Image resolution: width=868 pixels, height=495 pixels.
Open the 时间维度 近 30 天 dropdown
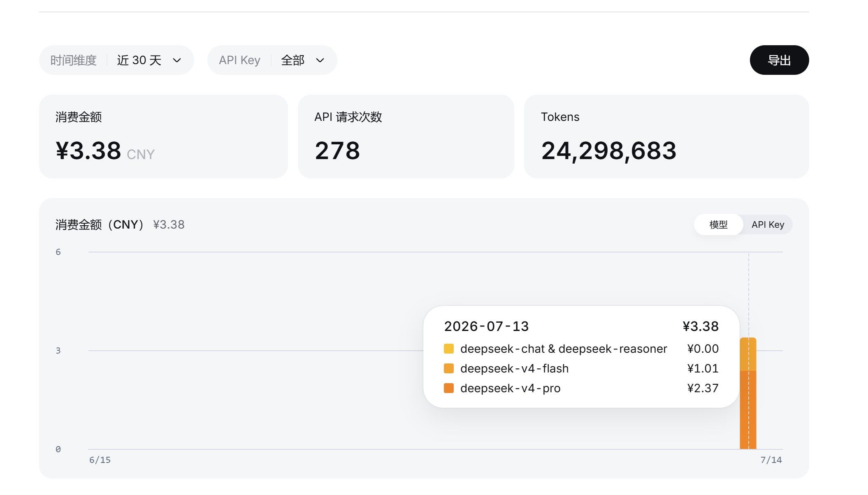point(116,60)
